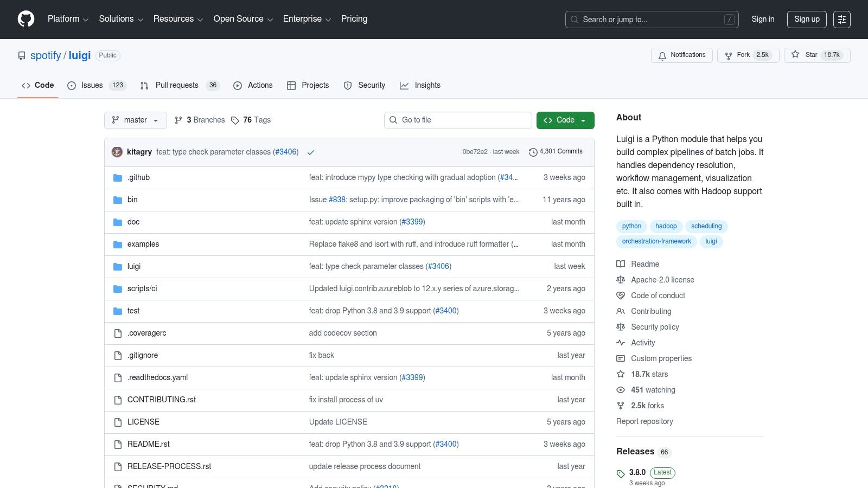
Task: Switch to the Code tab
Action: [x=38, y=85]
